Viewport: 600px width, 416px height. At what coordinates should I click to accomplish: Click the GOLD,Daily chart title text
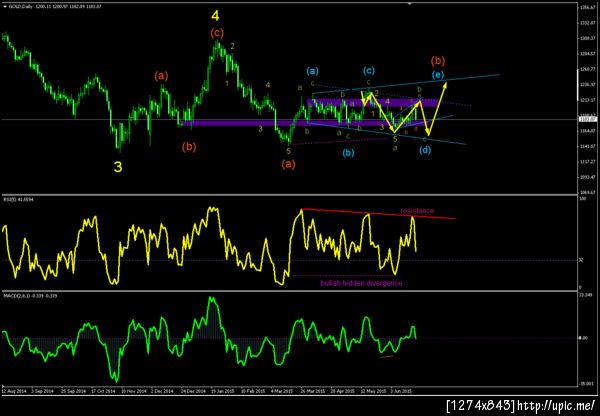click(x=16, y=7)
